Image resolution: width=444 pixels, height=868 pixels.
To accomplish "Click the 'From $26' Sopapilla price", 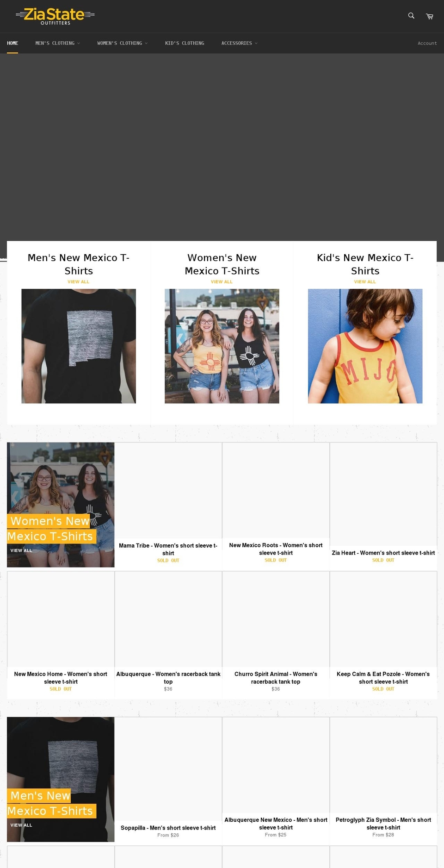I will pyautogui.click(x=168, y=835).
